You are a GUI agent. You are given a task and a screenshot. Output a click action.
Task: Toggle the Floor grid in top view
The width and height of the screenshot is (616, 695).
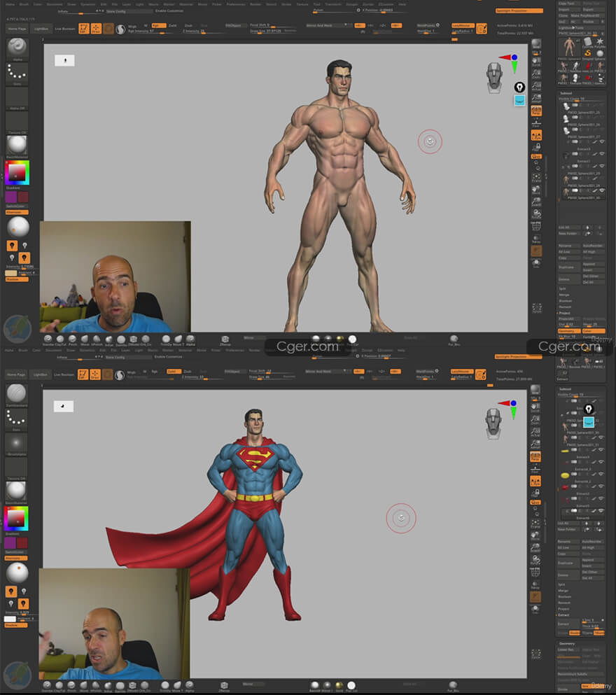(x=536, y=122)
